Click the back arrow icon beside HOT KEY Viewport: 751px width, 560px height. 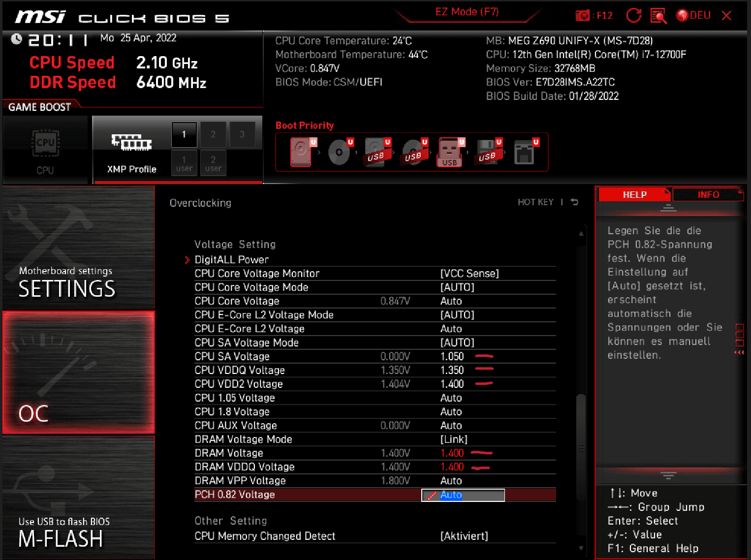point(574,202)
